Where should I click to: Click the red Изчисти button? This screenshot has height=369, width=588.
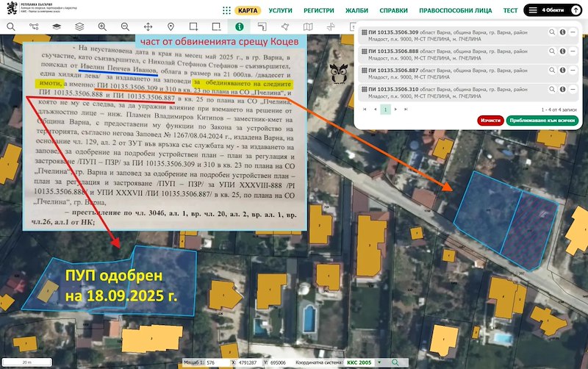coord(490,120)
